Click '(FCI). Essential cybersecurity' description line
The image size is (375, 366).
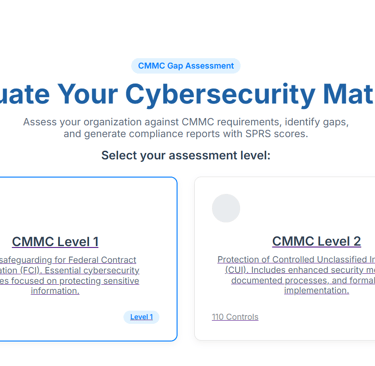point(70,270)
